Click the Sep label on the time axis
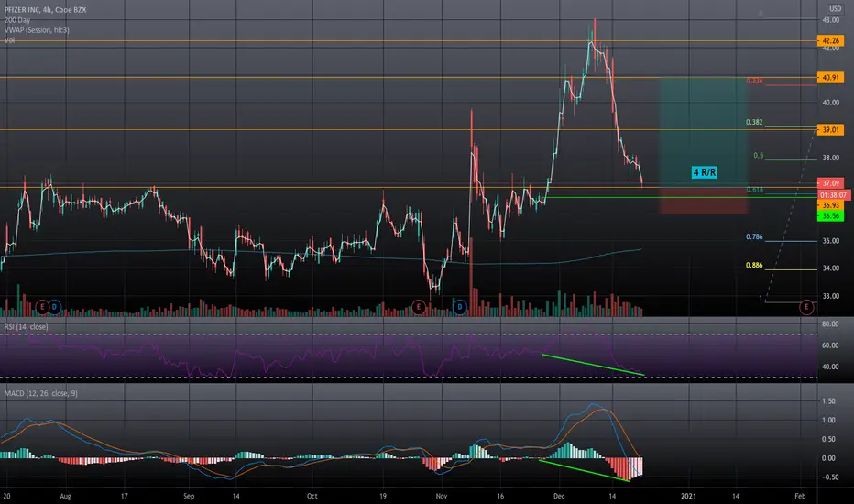This screenshot has height=504, width=854. click(x=189, y=496)
